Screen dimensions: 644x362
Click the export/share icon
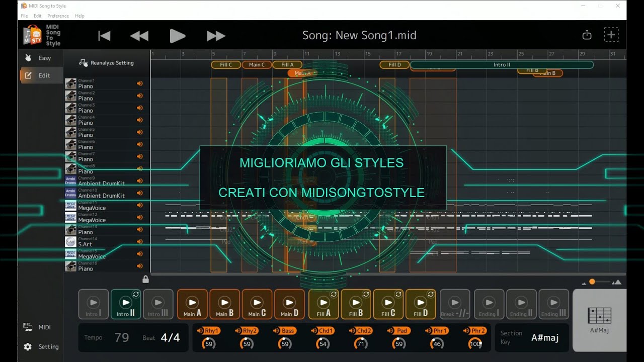click(587, 35)
